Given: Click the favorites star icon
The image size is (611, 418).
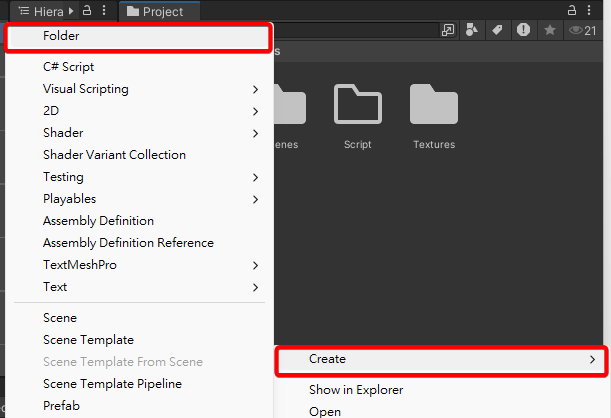Looking at the screenshot, I should pos(549,31).
